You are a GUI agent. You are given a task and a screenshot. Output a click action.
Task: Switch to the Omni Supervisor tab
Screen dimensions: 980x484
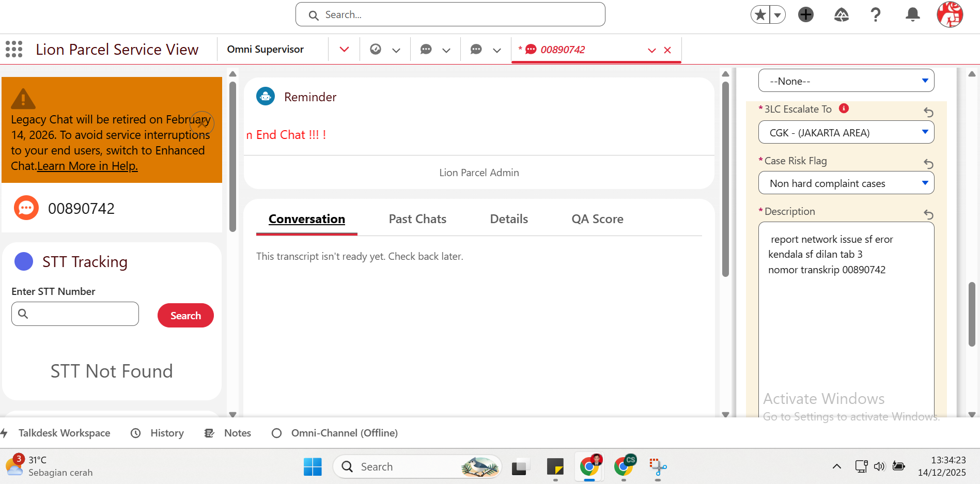[266, 49]
